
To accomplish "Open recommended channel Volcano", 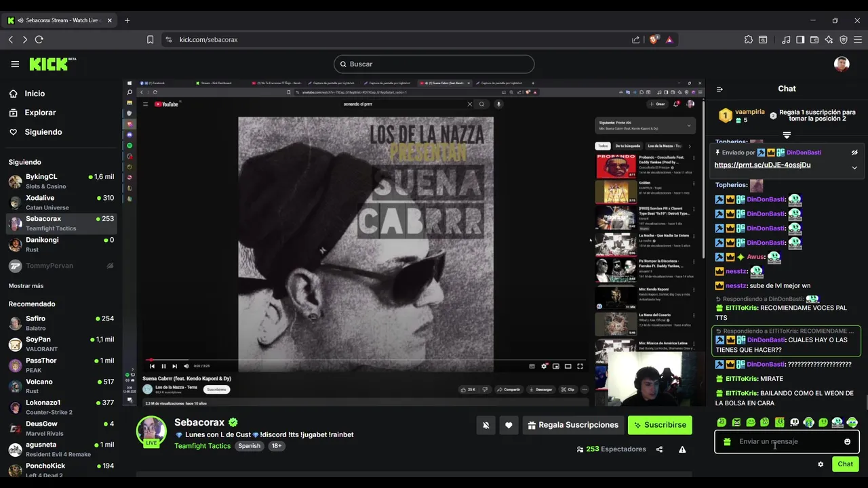I will [61, 386].
